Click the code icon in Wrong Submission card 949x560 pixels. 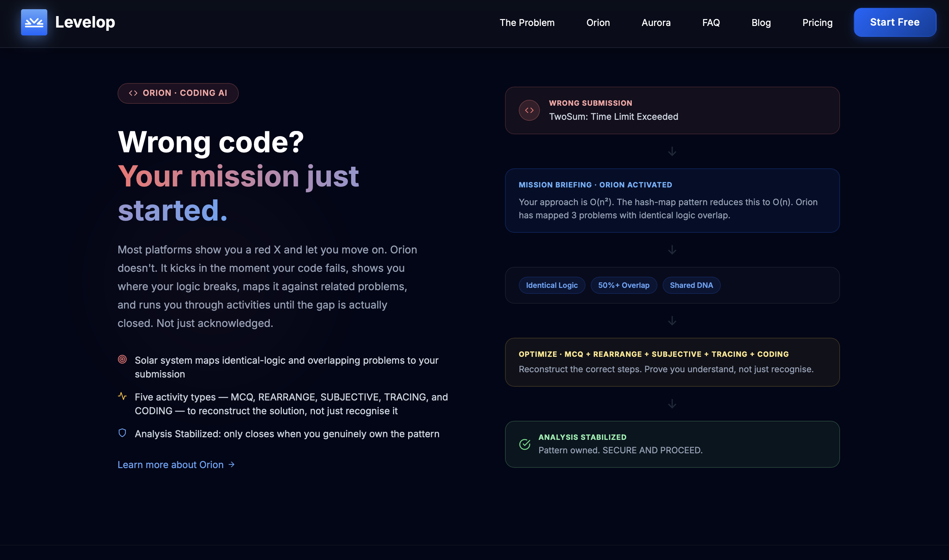pos(529,110)
